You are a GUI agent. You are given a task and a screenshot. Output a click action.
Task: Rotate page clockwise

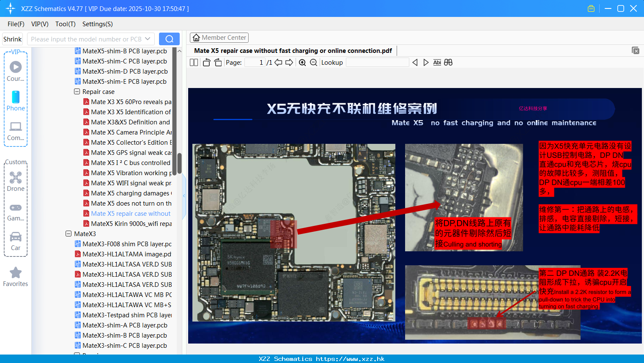click(x=218, y=62)
